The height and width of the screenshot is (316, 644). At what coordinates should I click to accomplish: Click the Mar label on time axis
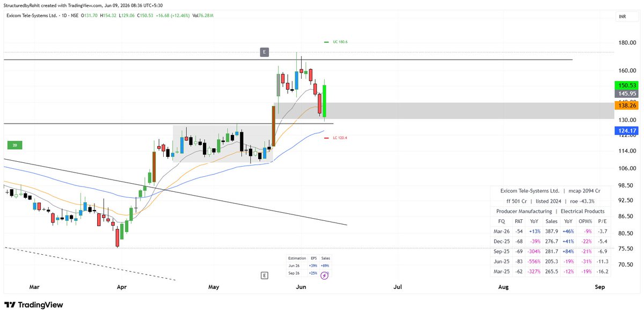(x=34, y=287)
